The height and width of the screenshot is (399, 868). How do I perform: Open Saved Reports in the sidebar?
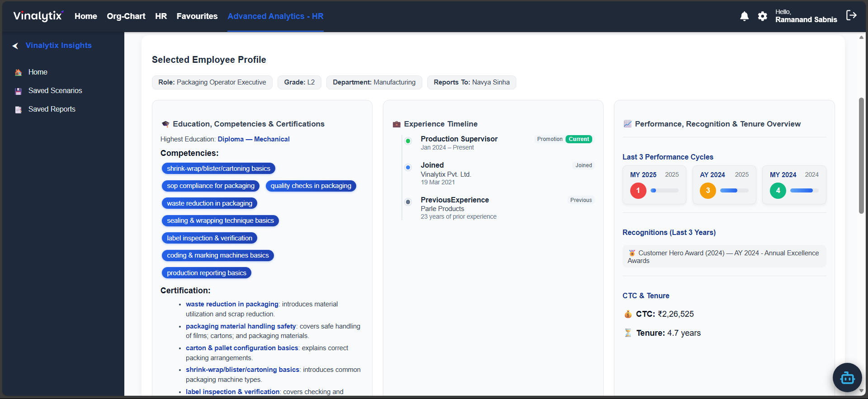tap(52, 109)
